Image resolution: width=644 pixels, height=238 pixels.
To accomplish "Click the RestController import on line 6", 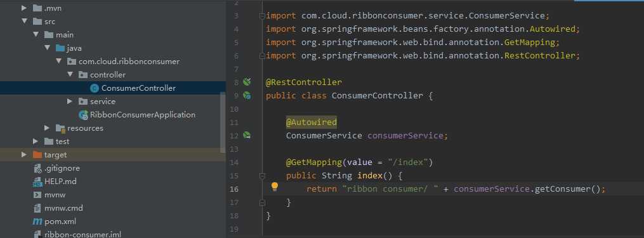I will click(x=539, y=55).
